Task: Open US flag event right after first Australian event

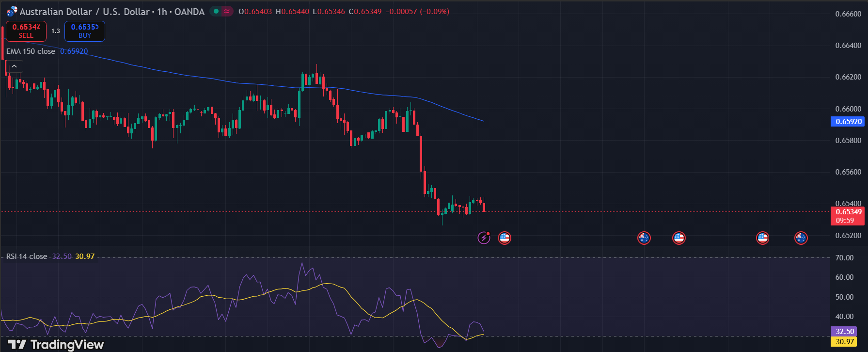Action: point(679,238)
